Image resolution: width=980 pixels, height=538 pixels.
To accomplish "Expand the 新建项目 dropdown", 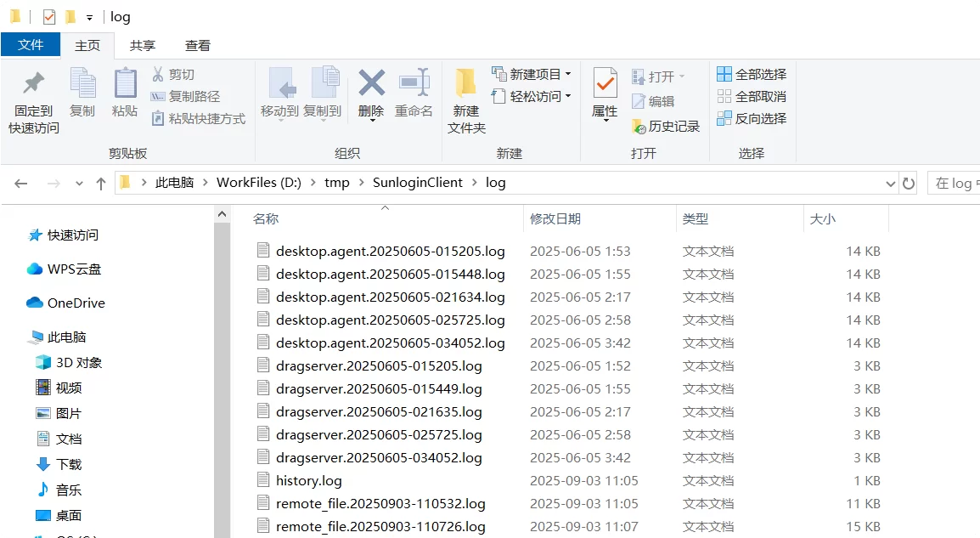I will tap(567, 75).
